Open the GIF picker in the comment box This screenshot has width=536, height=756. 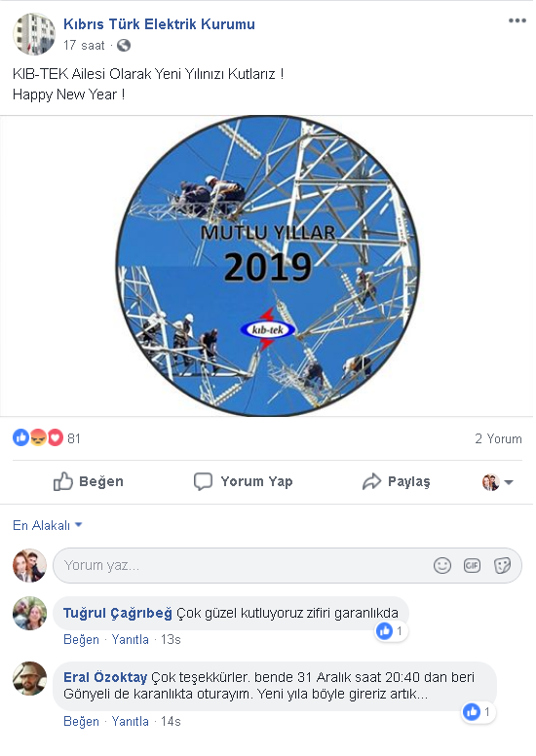point(472,565)
